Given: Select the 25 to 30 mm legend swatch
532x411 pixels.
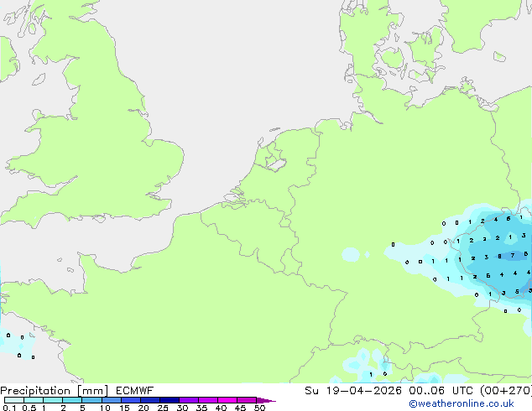Looking at the screenshot, I should click(170, 400).
